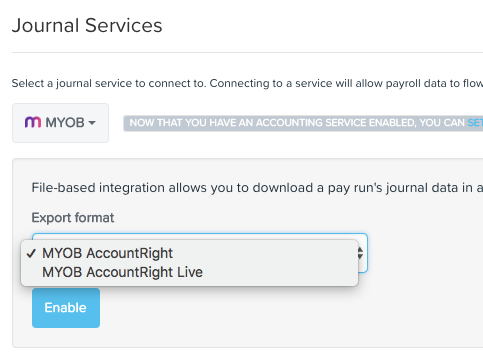Image resolution: width=483 pixels, height=361 pixels.
Task: Click the word 'Services' in page title
Action: 124,26
